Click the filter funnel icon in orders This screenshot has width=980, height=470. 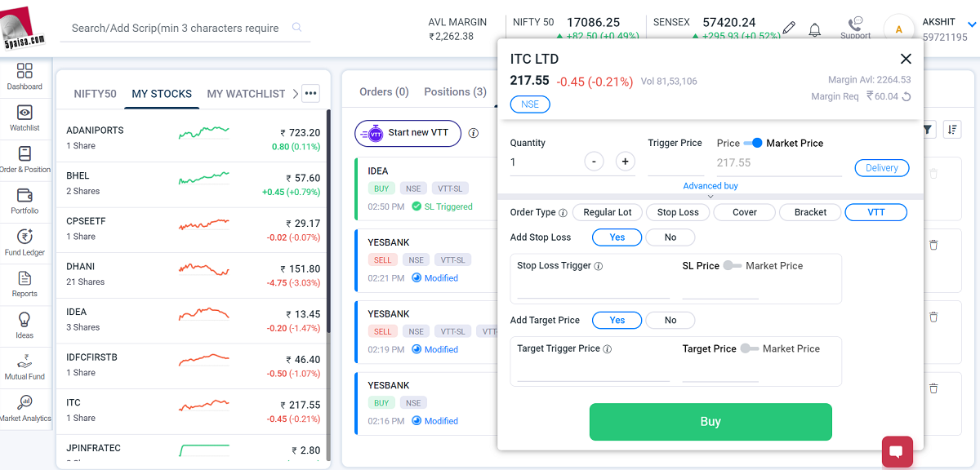coord(928,129)
